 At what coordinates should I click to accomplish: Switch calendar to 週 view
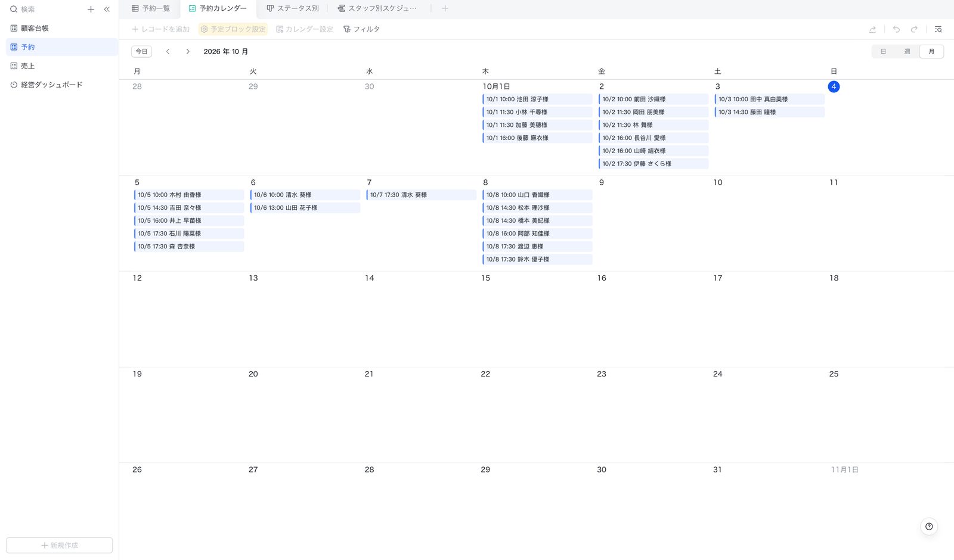[x=907, y=52]
